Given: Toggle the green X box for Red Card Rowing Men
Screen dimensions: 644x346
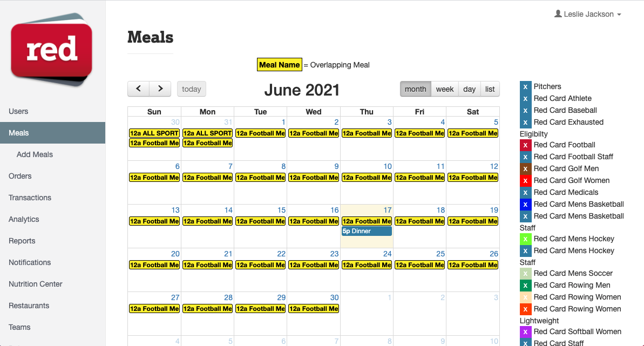Looking at the screenshot, I should (525, 286).
